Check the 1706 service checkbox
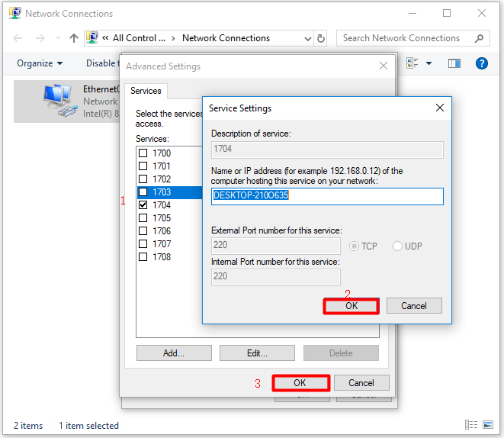 (x=143, y=231)
